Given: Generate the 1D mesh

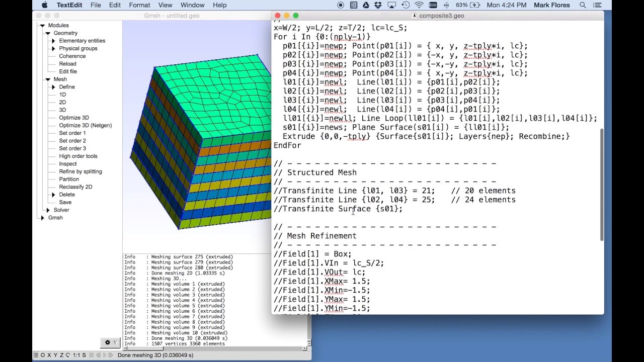Looking at the screenshot, I should 62,95.
